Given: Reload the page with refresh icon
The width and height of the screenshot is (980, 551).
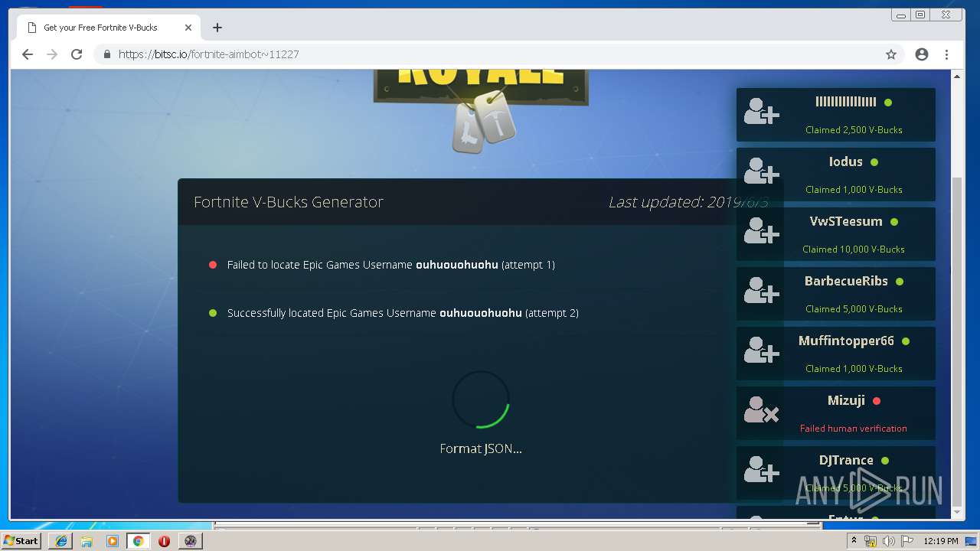Looking at the screenshot, I should click(77, 54).
